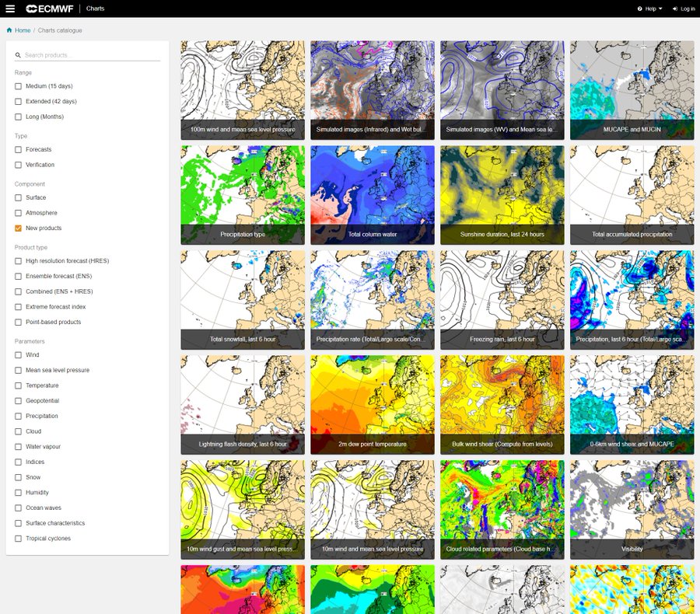Click the Charts catalogue breadcrumb
Image resolution: width=700 pixels, height=614 pixels.
(60, 30)
